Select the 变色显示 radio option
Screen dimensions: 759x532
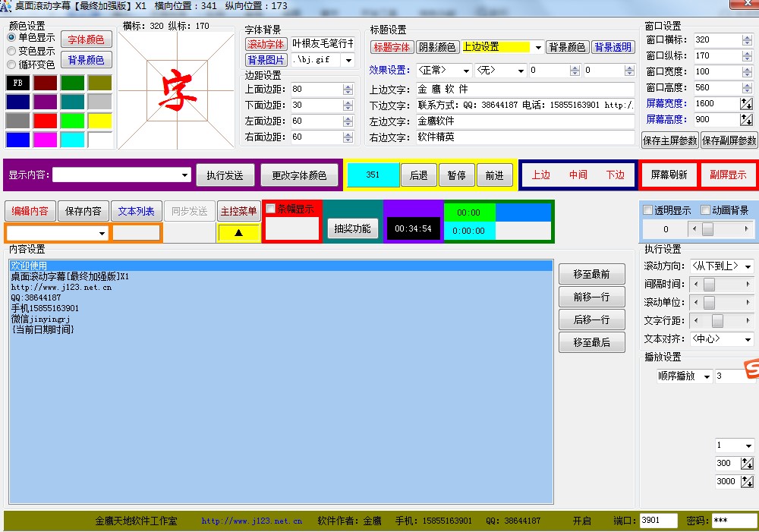[x=11, y=51]
